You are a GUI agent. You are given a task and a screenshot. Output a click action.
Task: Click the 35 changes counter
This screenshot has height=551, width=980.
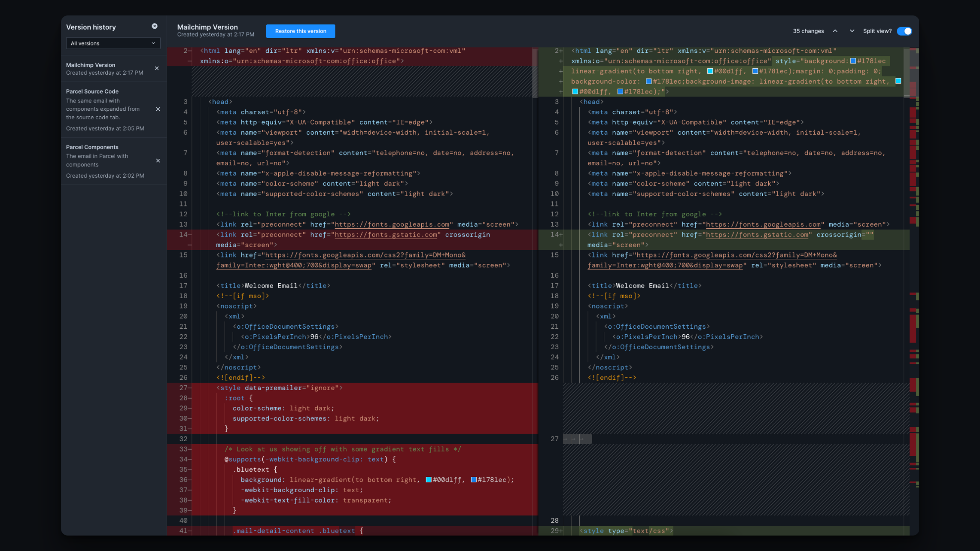coord(808,31)
